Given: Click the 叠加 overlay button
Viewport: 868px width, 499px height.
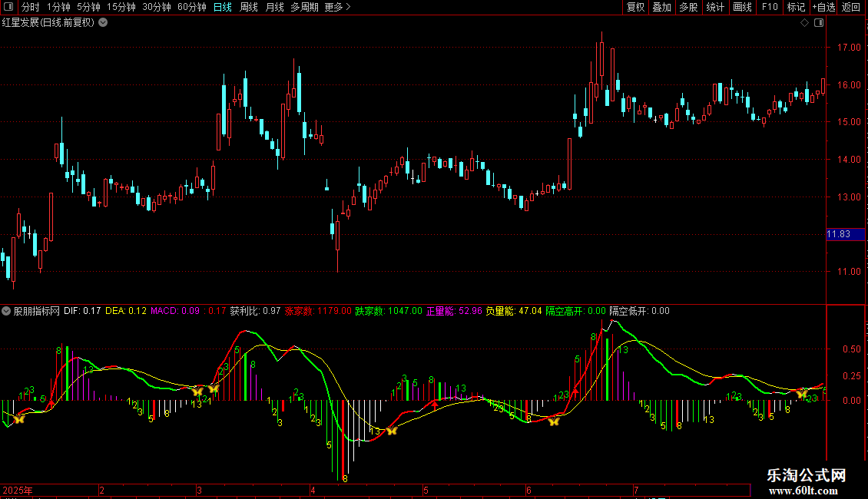Looking at the screenshot, I should click(661, 7).
